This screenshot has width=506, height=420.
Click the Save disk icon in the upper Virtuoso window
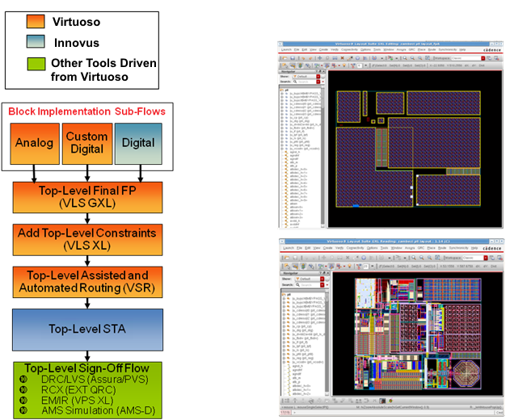[293, 58]
